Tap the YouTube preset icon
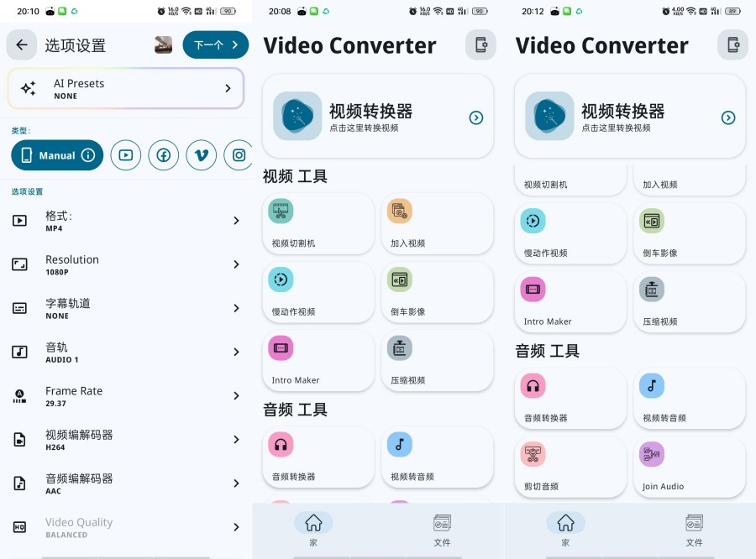The image size is (756, 559). pos(125,155)
